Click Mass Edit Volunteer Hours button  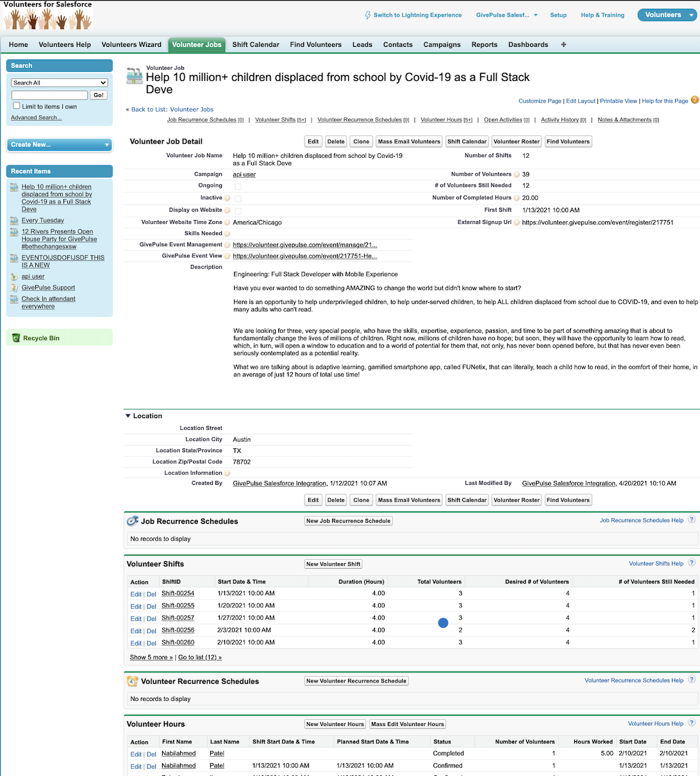pyautogui.click(x=408, y=724)
